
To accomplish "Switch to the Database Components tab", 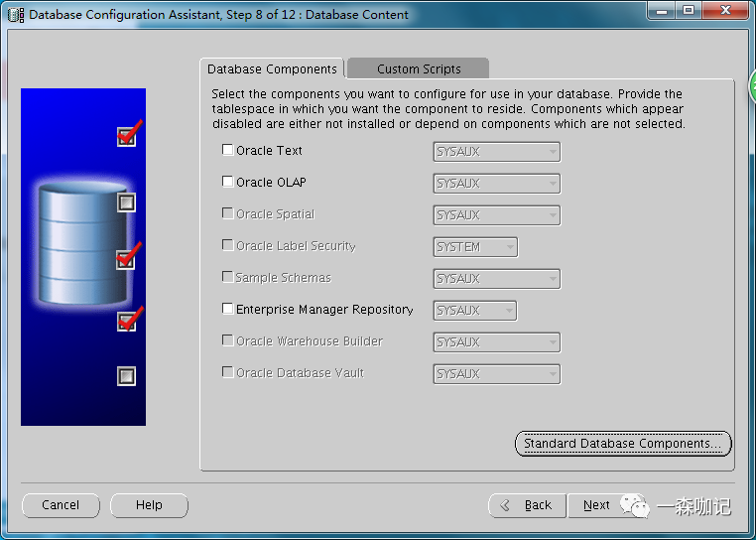I will (x=272, y=69).
